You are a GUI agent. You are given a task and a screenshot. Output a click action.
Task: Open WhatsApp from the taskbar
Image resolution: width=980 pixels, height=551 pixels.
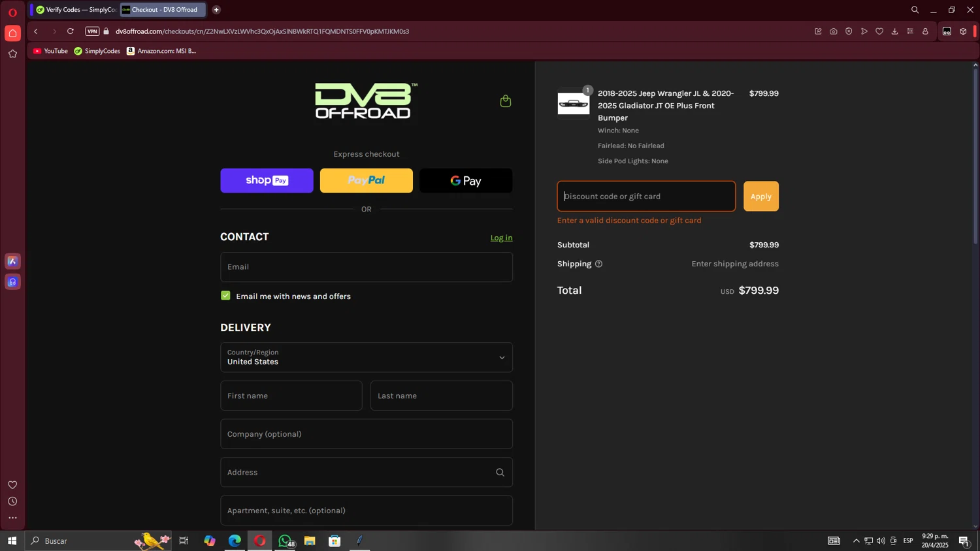click(286, 541)
